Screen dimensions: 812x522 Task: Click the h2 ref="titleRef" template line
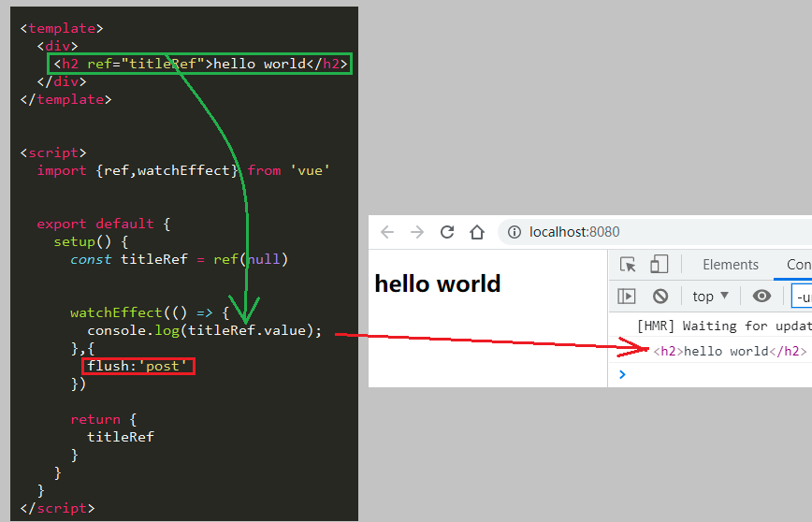[200, 64]
